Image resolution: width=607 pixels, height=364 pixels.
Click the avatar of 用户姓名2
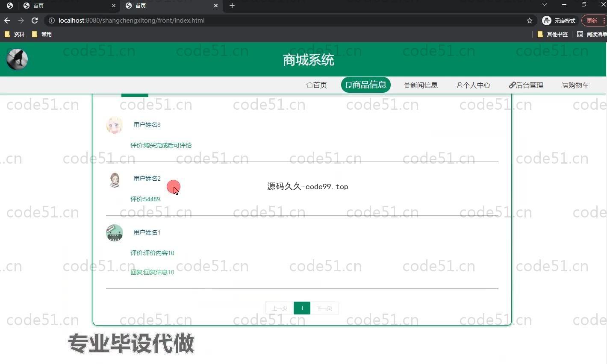coord(115,179)
